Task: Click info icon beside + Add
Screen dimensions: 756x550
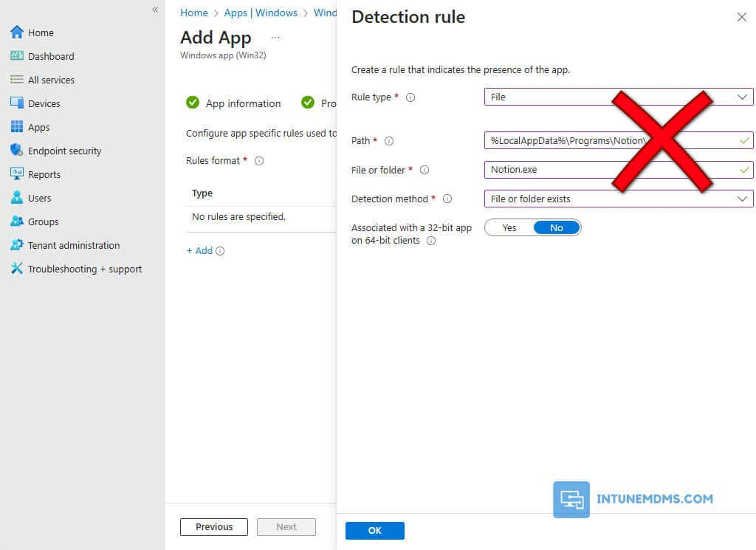Action: tap(220, 251)
